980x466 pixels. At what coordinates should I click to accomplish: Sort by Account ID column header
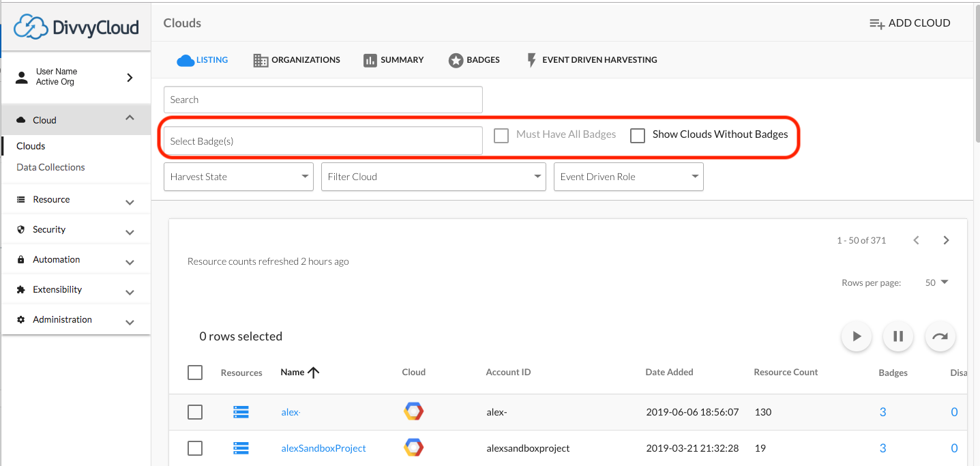tap(508, 372)
